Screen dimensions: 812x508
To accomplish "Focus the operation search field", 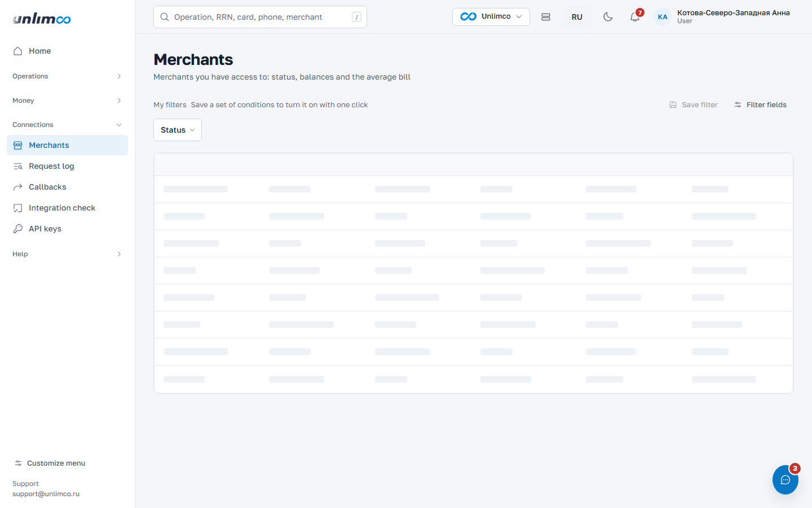I will tap(260, 17).
